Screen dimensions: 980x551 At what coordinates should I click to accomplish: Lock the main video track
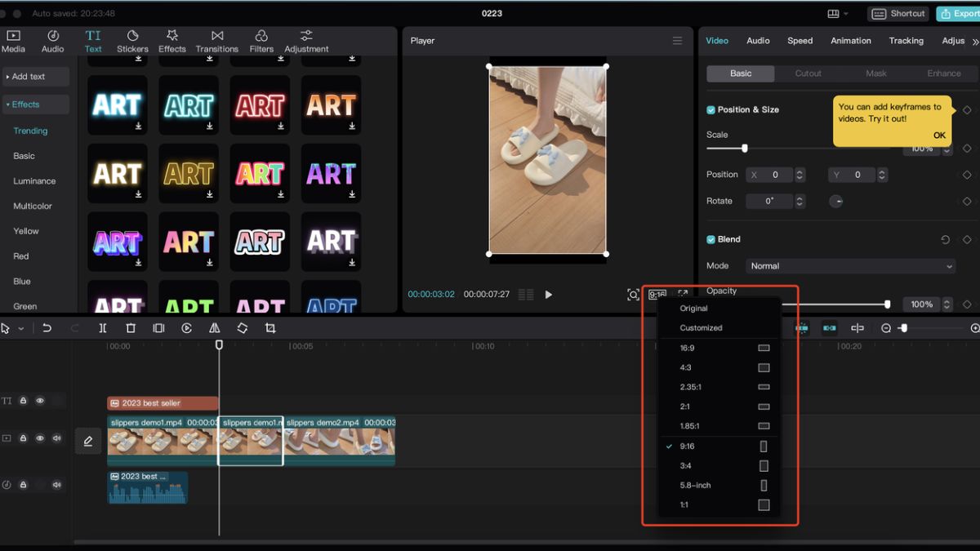tap(23, 438)
